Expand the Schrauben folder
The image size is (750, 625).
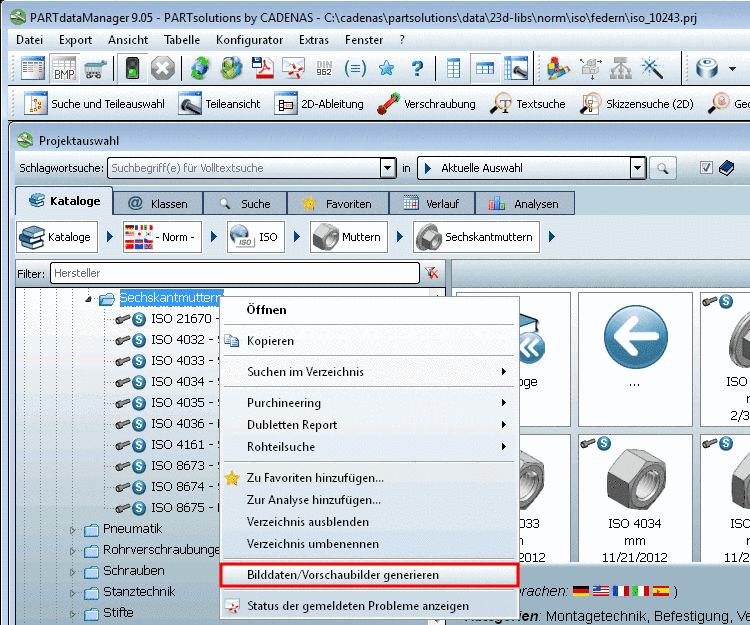coord(72,572)
